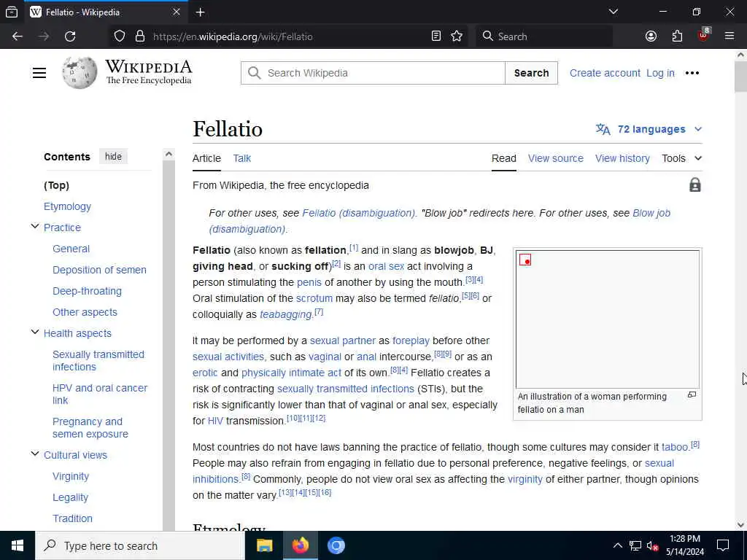Click the network tray icon
Image resolution: width=747 pixels, height=560 pixels.
[x=635, y=546]
